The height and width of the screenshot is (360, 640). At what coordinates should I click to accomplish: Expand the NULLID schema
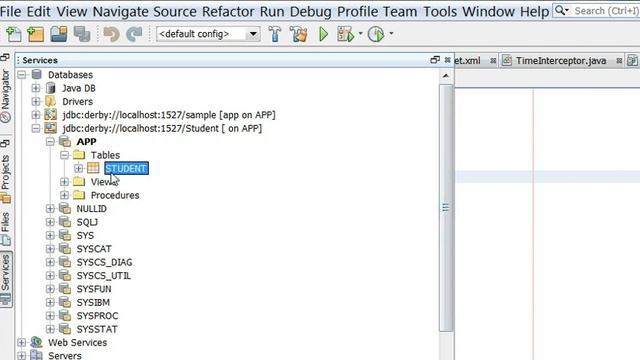[50, 209]
